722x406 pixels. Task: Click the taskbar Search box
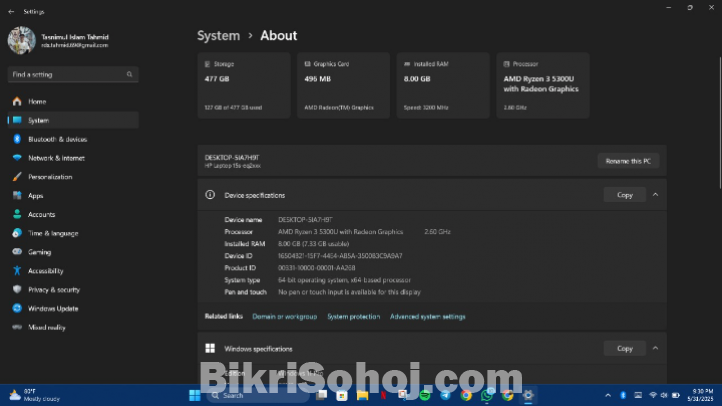coord(258,395)
